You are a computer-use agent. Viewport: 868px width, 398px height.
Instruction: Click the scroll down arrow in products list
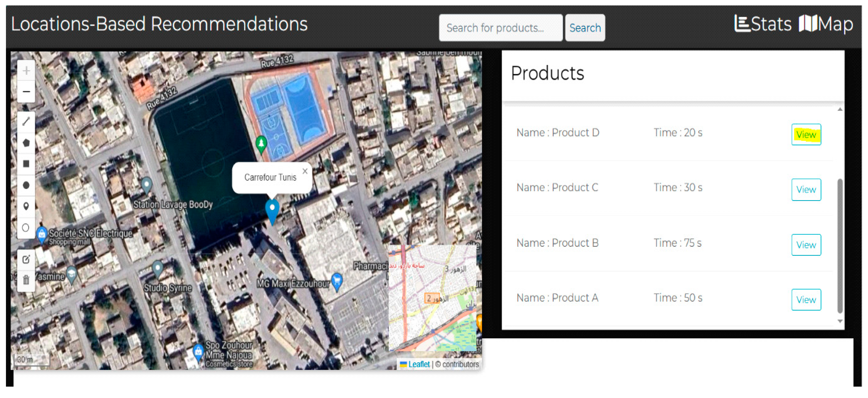(x=840, y=321)
